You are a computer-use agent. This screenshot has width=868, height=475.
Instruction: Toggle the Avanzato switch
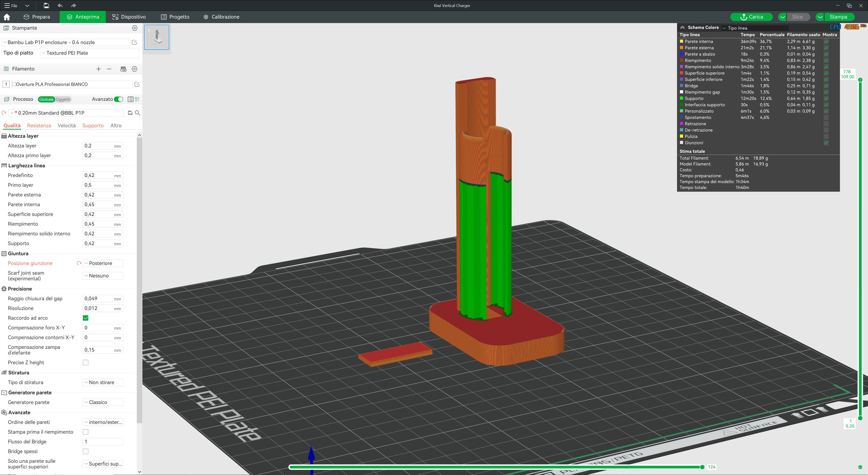(x=119, y=99)
